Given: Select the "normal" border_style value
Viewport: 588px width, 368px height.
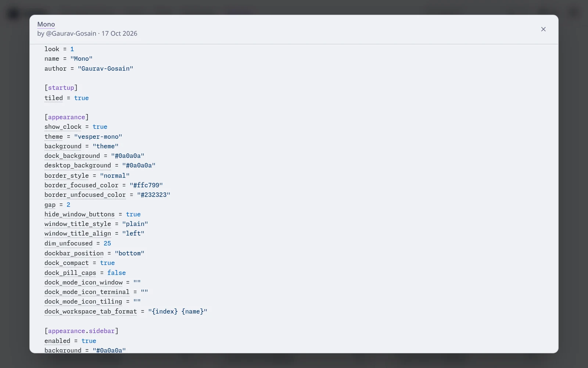Looking at the screenshot, I should pos(115,176).
